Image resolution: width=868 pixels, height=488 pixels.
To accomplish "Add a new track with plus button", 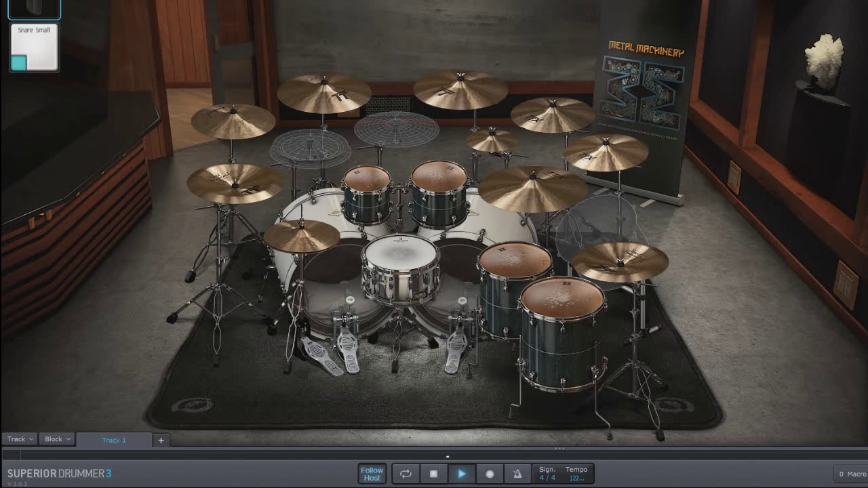I will pos(161,440).
